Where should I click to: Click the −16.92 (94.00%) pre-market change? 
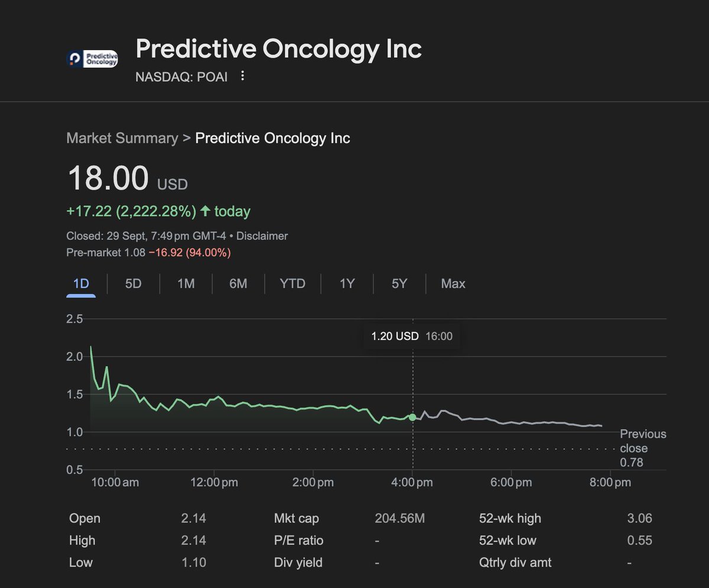click(190, 253)
